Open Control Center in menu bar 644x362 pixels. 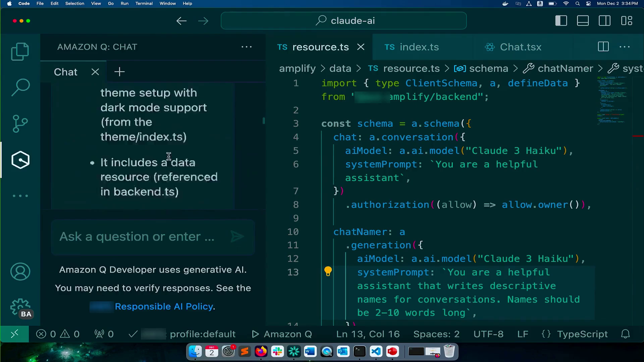click(x=588, y=3)
